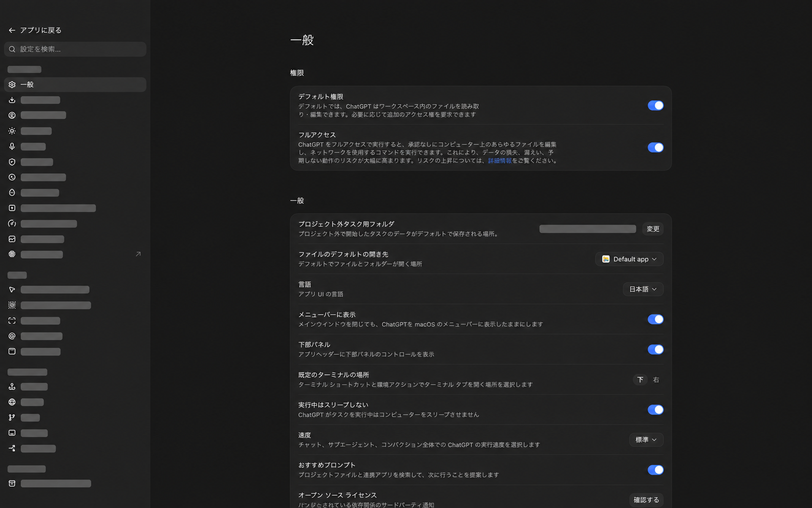Click the 一般 page heading

pos(302,40)
